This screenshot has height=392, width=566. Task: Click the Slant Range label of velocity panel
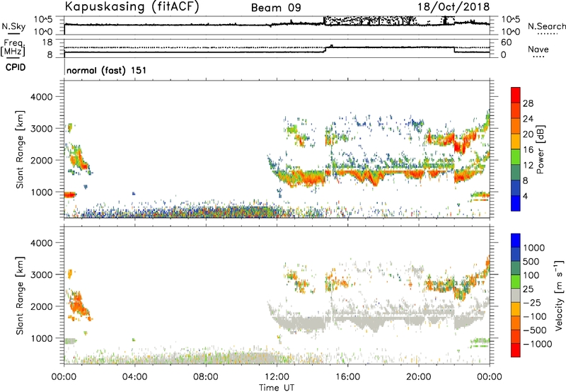tap(20, 295)
